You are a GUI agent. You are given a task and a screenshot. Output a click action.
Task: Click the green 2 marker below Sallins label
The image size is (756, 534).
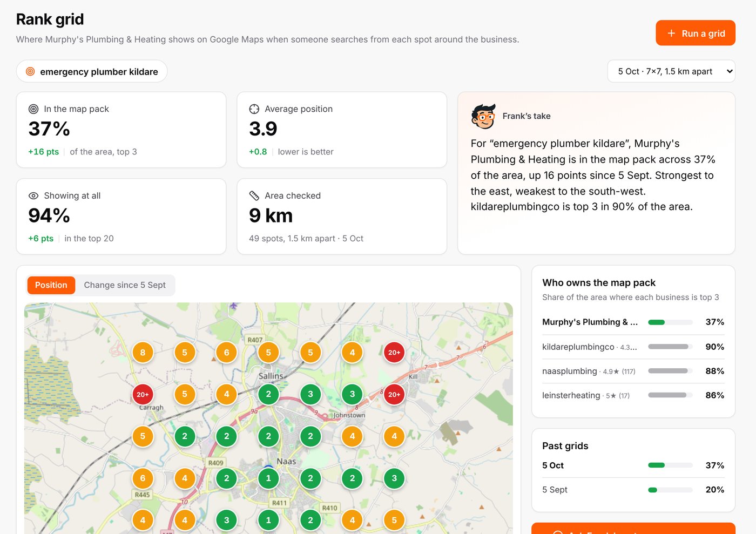(x=268, y=395)
